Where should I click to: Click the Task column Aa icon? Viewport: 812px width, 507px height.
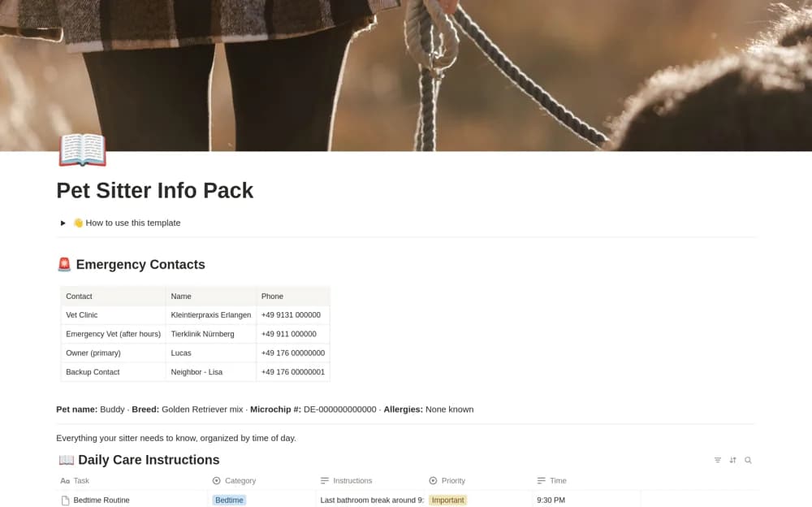pyautogui.click(x=65, y=480)
